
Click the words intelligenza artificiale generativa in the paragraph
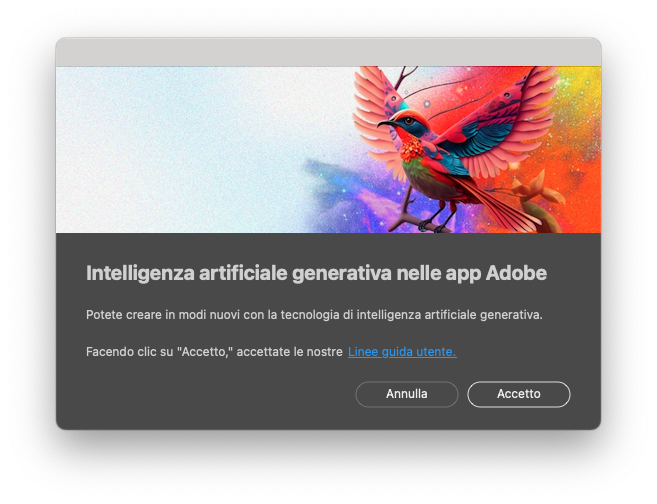(447, 315)
